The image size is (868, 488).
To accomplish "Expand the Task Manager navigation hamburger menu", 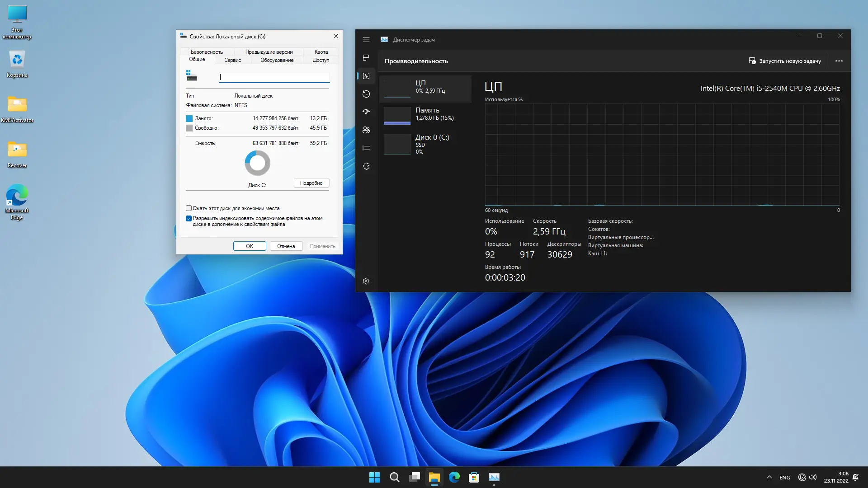I will (366, 40).
